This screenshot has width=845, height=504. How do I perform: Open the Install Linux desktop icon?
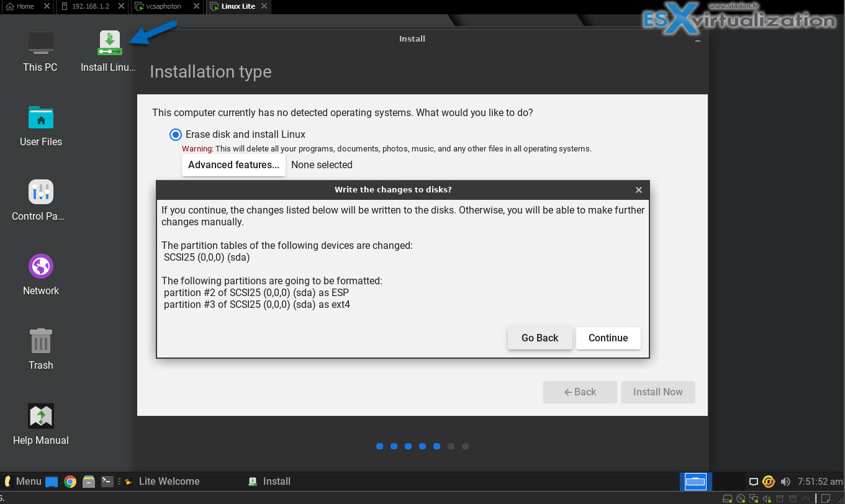[110, 42]
